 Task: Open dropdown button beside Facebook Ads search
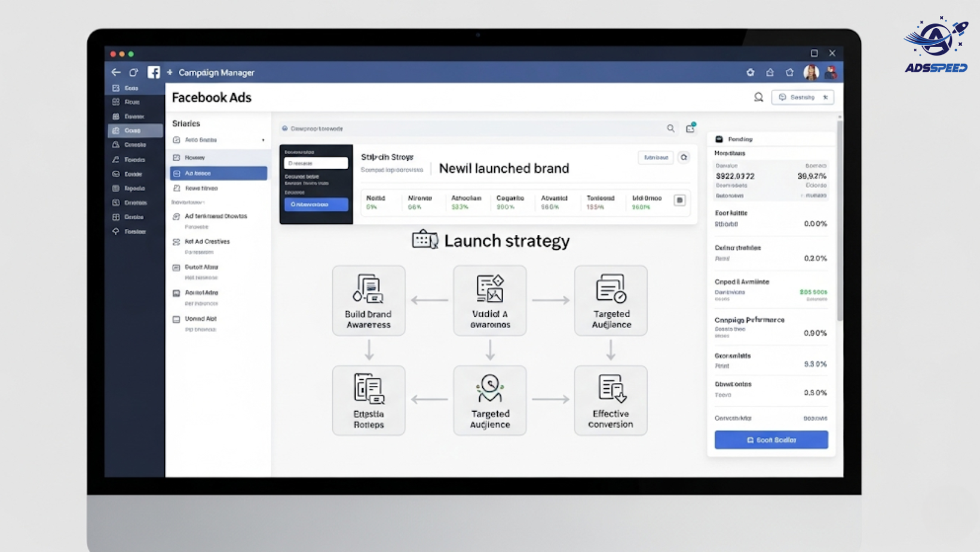click(803, 97)
